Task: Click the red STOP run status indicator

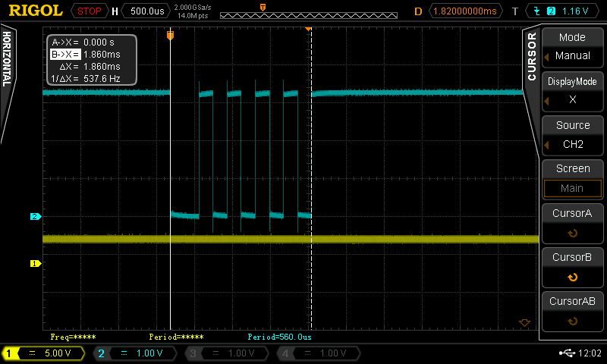Action: [89, 11]
